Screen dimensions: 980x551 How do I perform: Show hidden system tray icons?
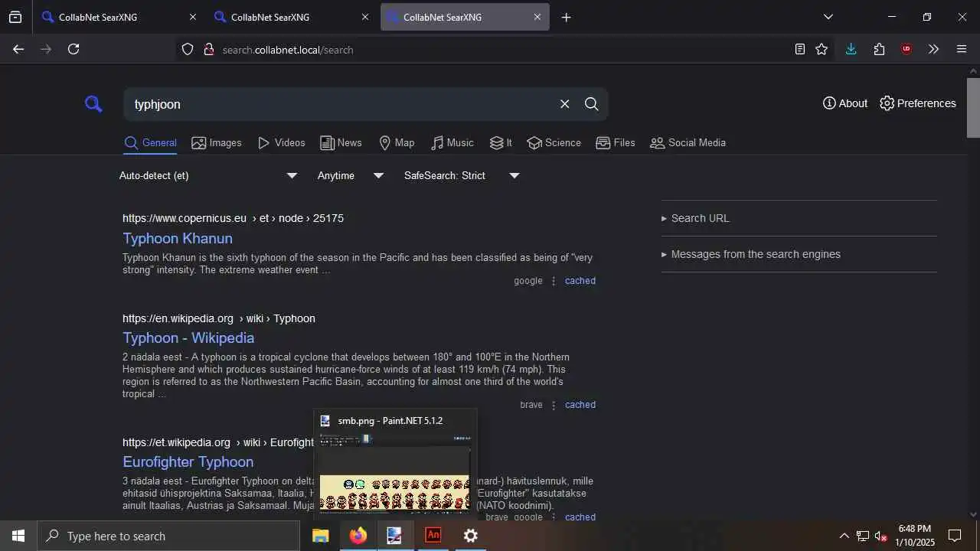(844, 536)
